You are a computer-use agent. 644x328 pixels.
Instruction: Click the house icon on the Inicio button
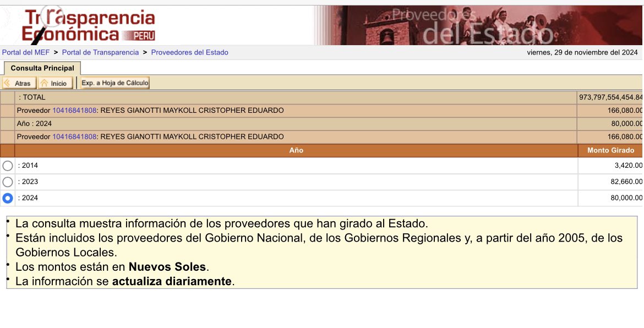click(x=46, y=83)
